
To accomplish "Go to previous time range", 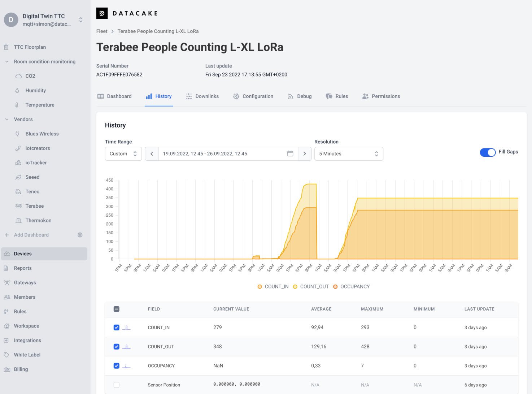I will coord(152,154).
